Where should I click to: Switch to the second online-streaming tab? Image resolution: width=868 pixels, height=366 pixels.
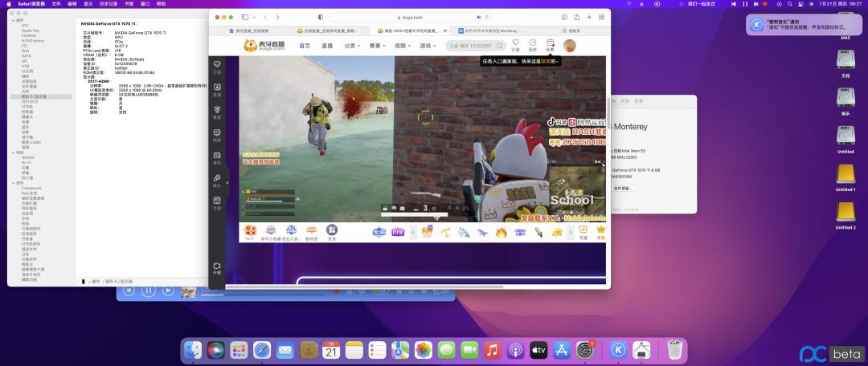pyautogui.click(x=328, y=31)
